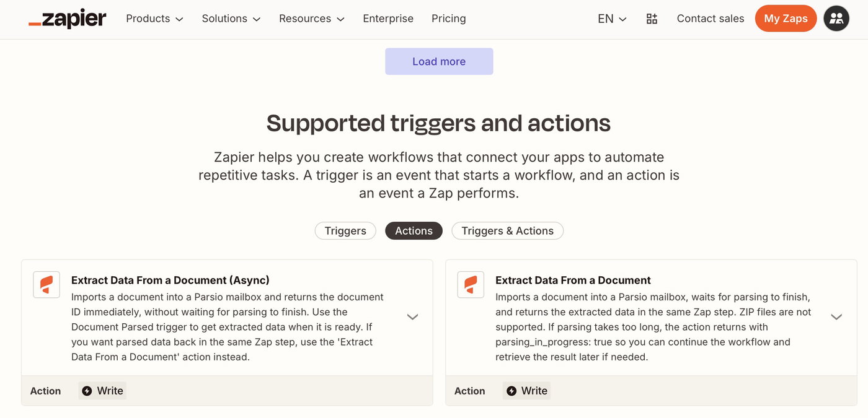Click Parsio icon on Async action card

click(x=46, y=285)
